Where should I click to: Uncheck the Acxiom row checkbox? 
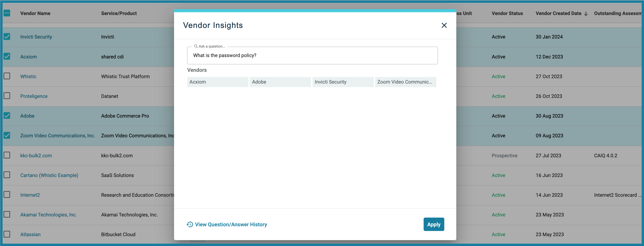pyautogui.click(x=7, y=56)
